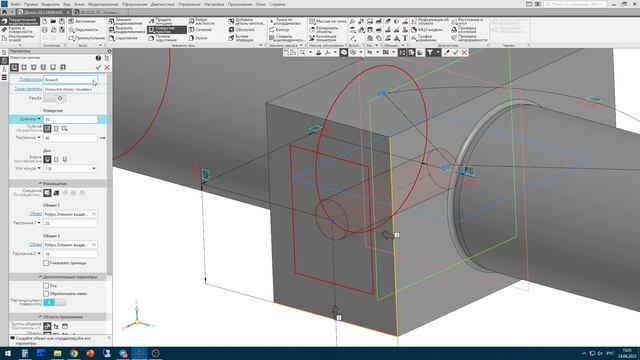Click the Точка привязки link label
The height and width of the screenshot is (360, 640).
(x=28, y=89)
